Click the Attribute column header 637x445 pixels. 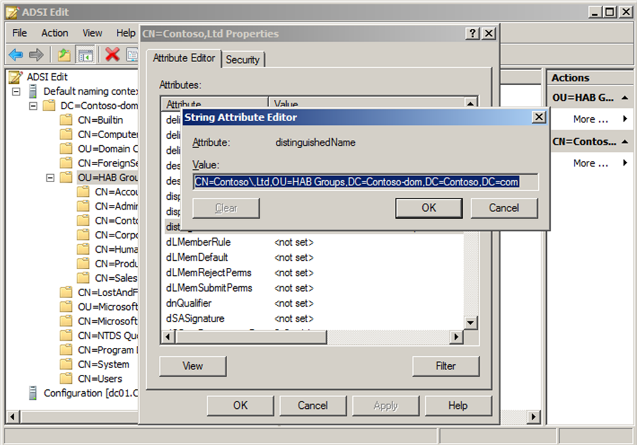[x=214, y=103]
